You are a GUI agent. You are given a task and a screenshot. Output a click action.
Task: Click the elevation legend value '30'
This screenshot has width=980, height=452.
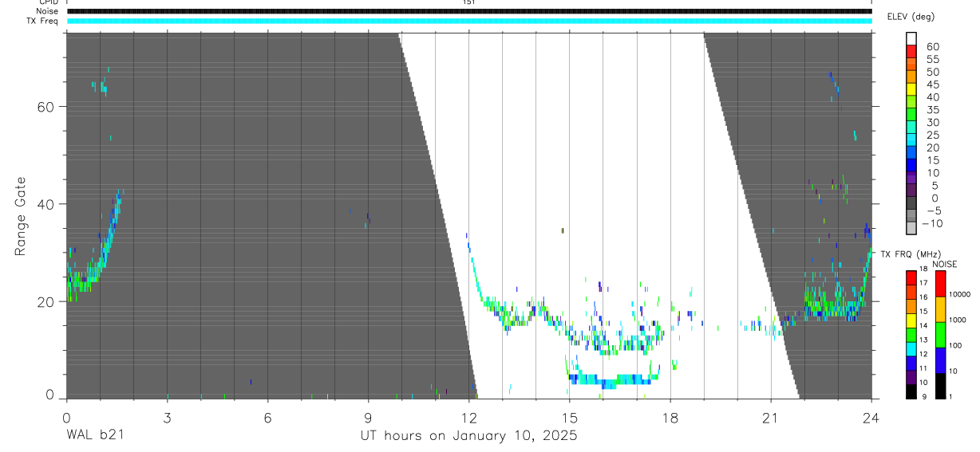coord(933,123)
